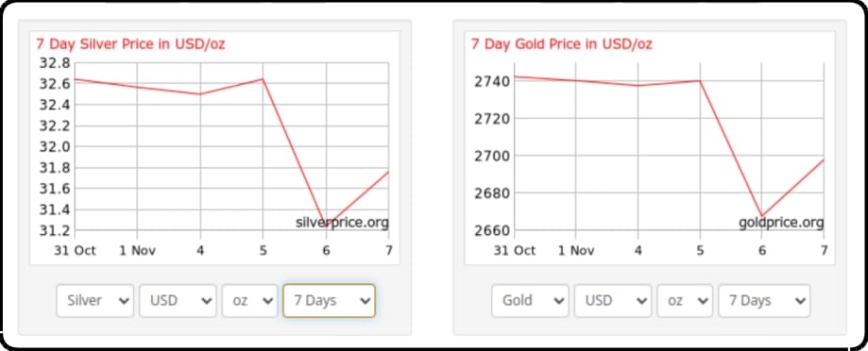Image resolution: width=868 pixels, height=351 pixels.
Task: Open the gold chart oz unit dropdown
Action: pyautogui.click(x=685, y=301)
